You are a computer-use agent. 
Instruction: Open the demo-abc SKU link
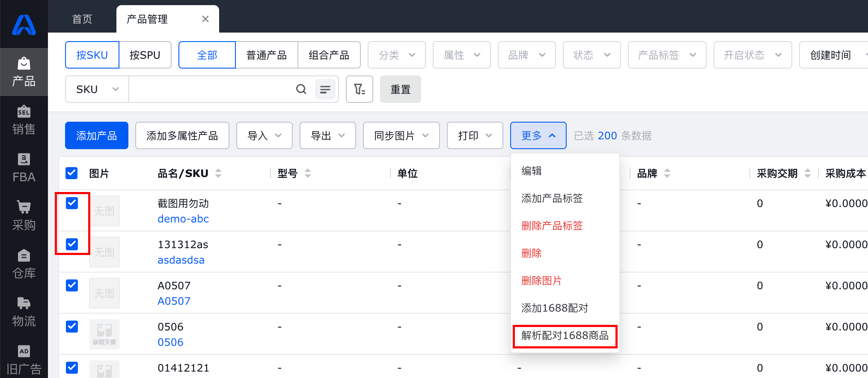pos(183,219)
